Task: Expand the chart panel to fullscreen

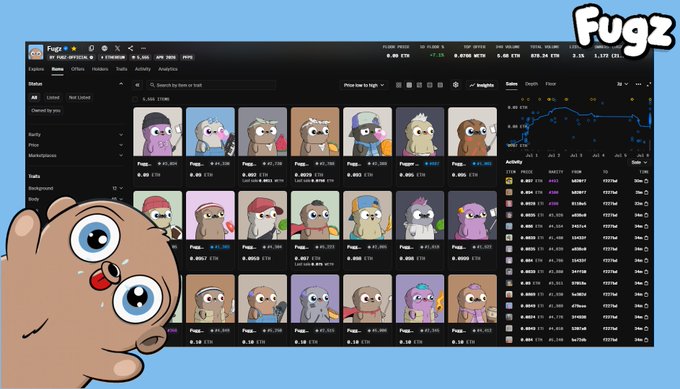Action: pyautogui.click(x=649, y=84)
